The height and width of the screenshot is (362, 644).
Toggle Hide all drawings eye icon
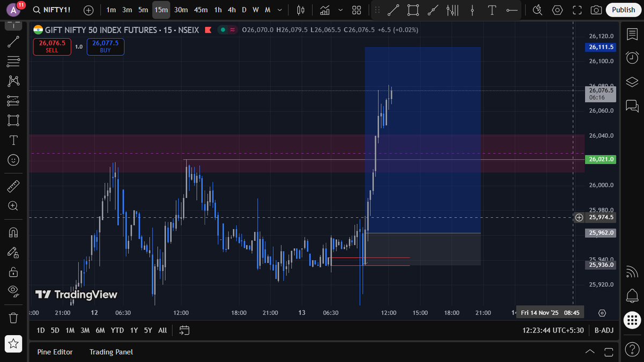13,291
